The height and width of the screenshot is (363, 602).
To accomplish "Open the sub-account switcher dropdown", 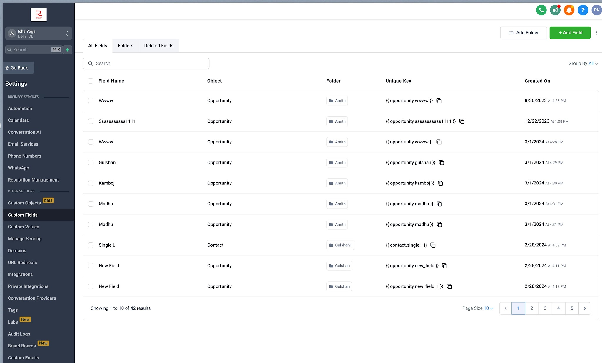I will (38, 33).
